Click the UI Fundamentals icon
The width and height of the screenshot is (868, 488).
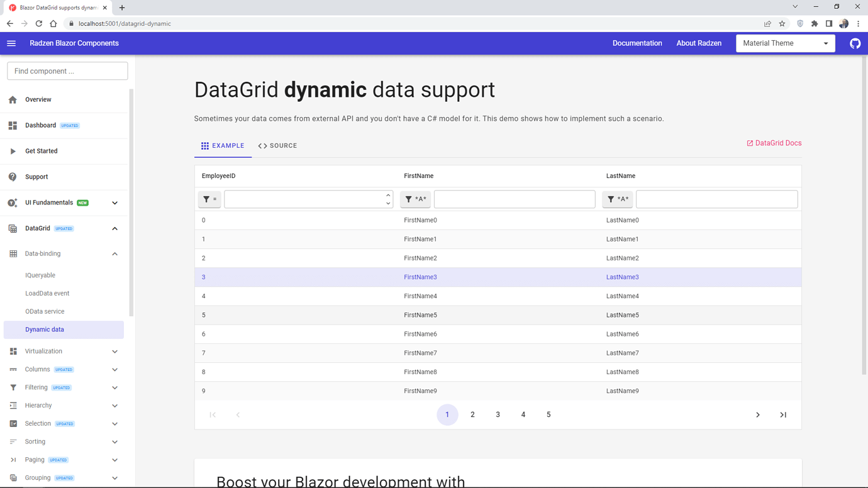point(13,203)
